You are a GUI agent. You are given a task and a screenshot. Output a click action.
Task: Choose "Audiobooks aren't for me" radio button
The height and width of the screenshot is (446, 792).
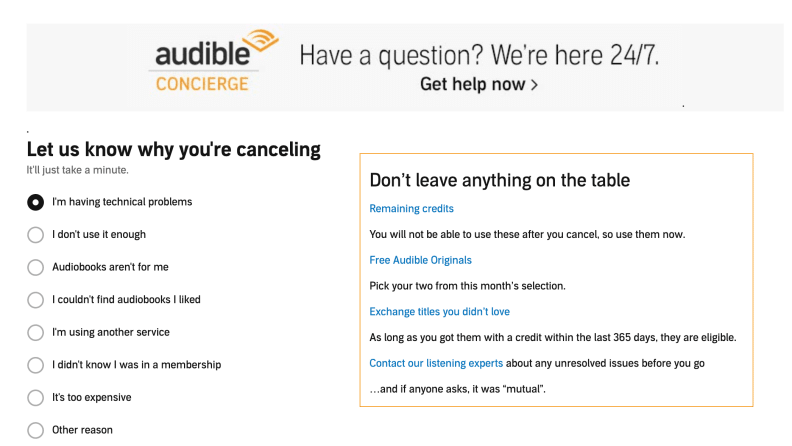click(35, 268)
